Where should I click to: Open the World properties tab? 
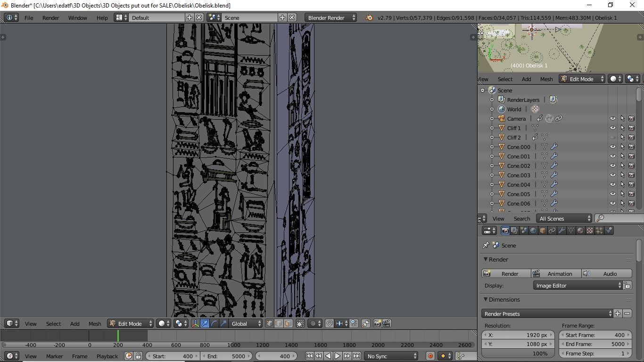533,230
